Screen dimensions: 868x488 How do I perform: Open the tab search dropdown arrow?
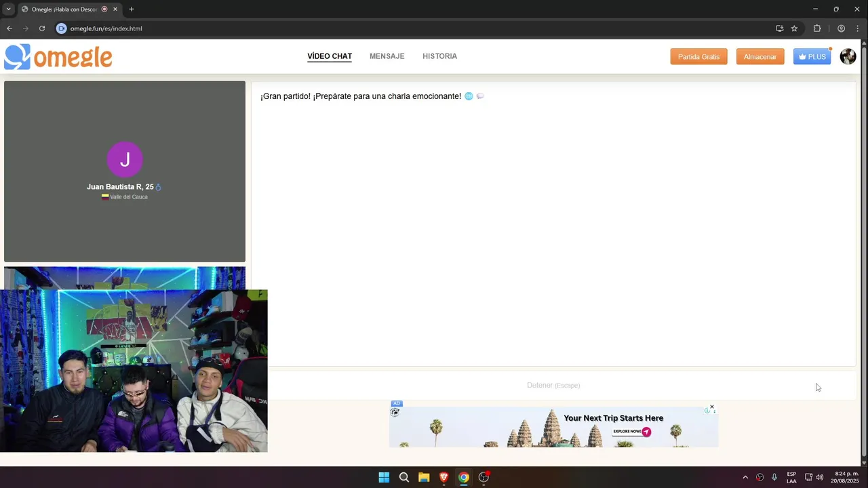(x=8, y=9)
